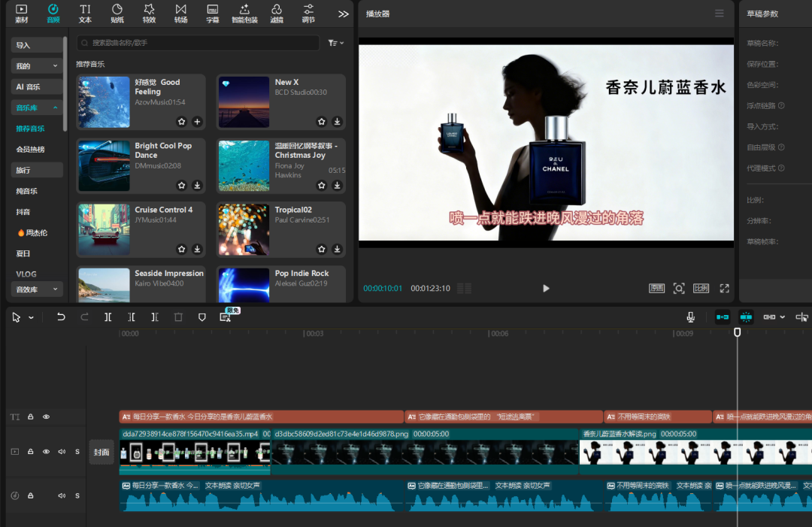
Task: Click the undo arrow in timeline toolbar
Action: coord(62,317)
